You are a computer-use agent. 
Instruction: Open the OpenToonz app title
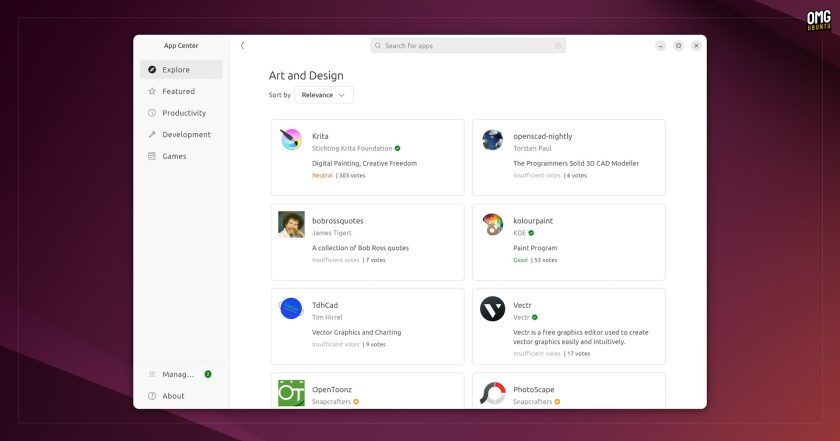(x=332, y=390)
